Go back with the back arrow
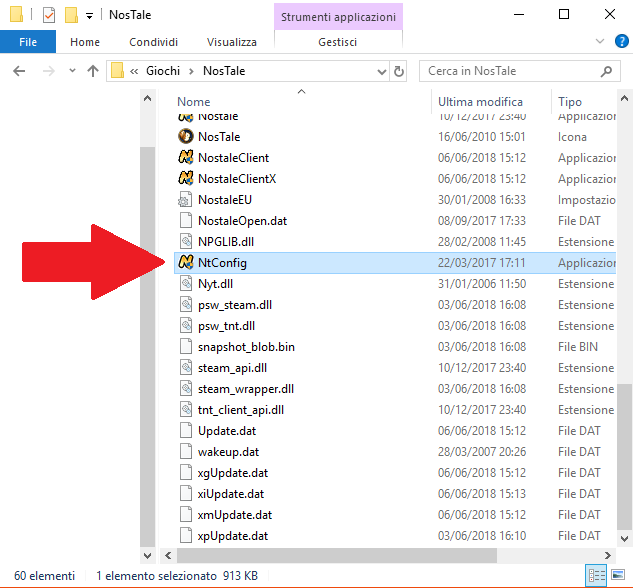 tap(19, 71)
